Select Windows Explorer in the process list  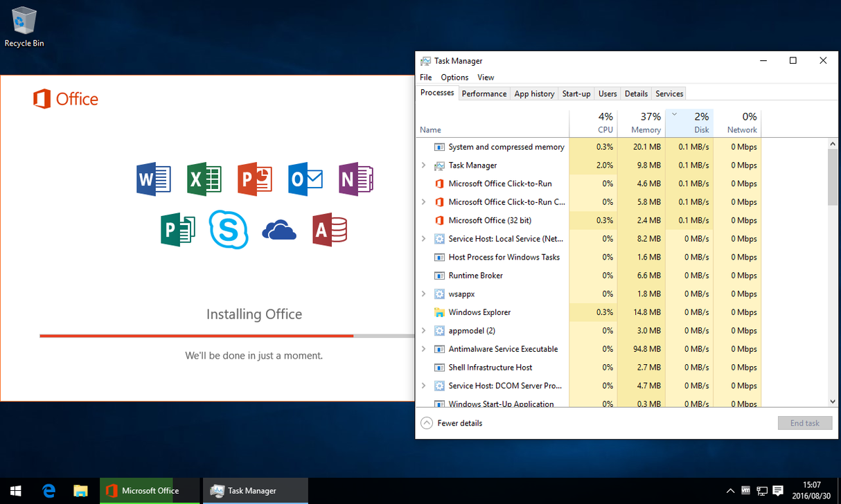pyautogui.click(x=479, y=312)
